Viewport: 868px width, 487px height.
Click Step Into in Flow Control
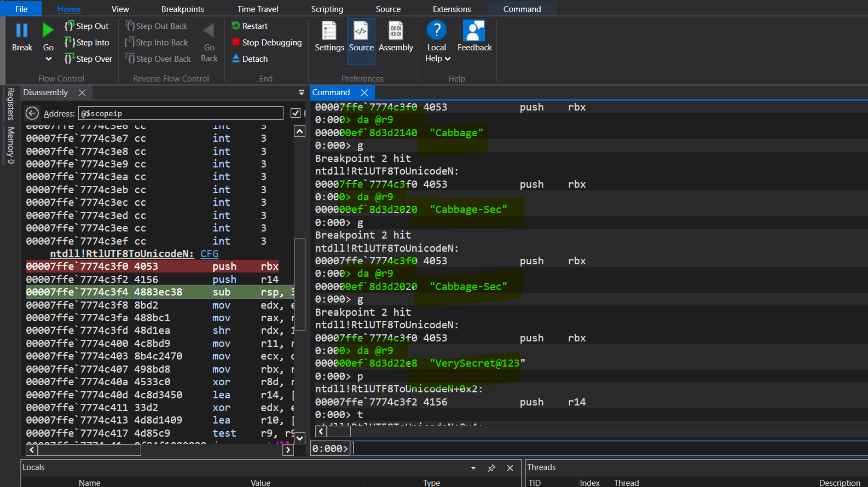tap(86, 43)
